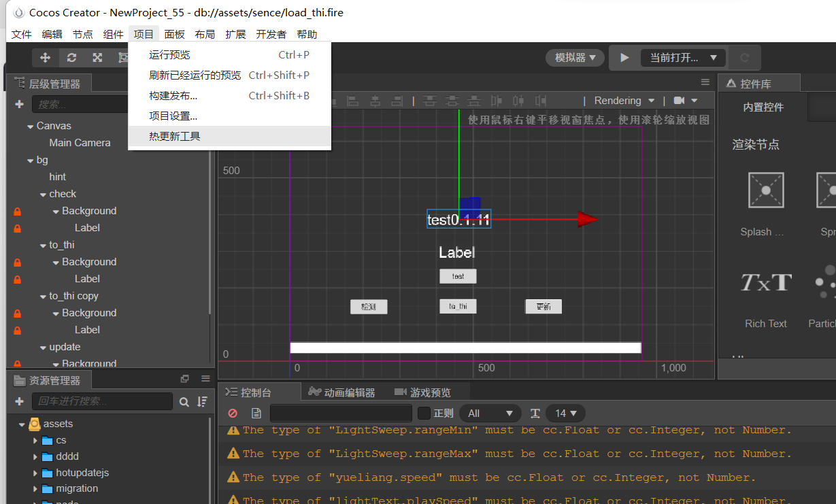Open the 文件 menu

22,34
